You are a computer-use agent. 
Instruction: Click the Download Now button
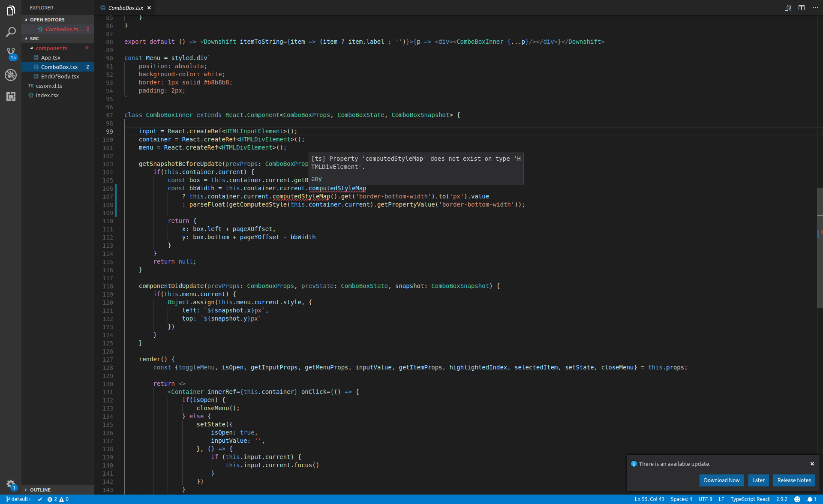pos(721,480)
